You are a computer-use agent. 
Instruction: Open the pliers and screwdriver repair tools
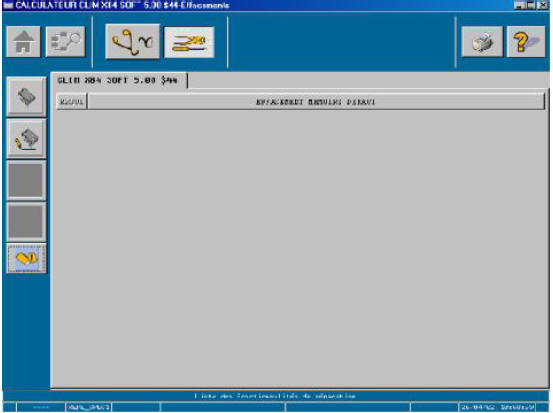coord(189,42)
